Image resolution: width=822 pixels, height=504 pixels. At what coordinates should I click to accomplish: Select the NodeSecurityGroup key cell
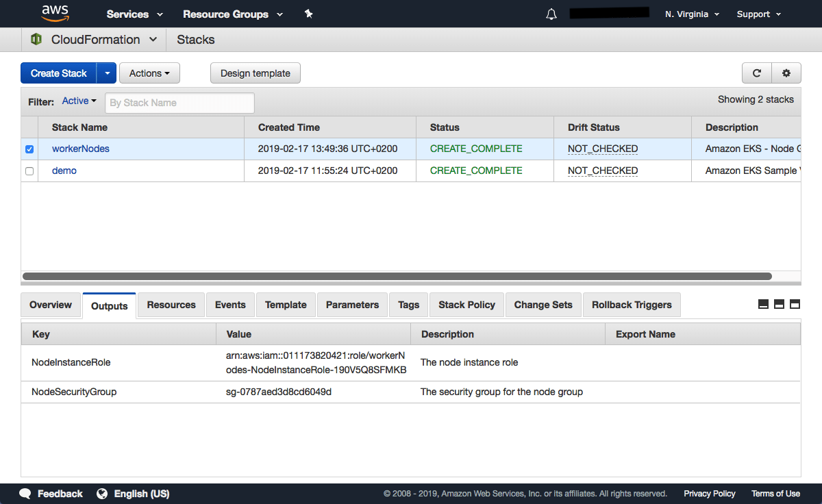(74, 392)
